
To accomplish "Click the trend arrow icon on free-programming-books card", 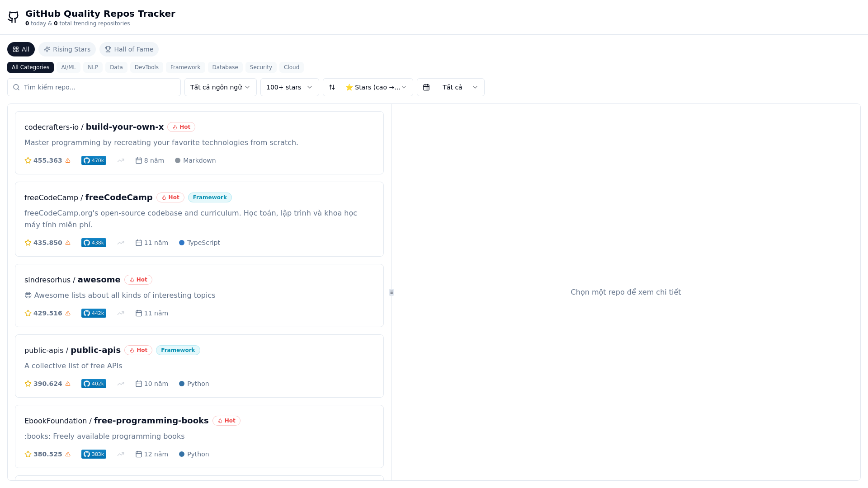I will 121,454.
